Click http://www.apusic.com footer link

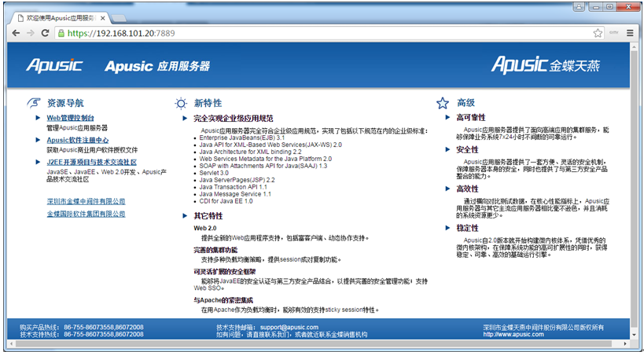(x=513, y=335)
